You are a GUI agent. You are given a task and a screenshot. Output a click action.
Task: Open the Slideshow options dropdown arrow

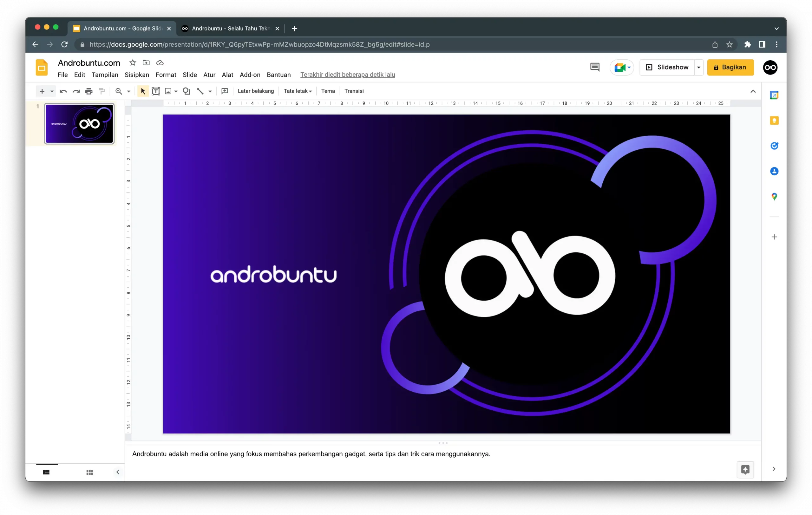(x=698, y=68)
